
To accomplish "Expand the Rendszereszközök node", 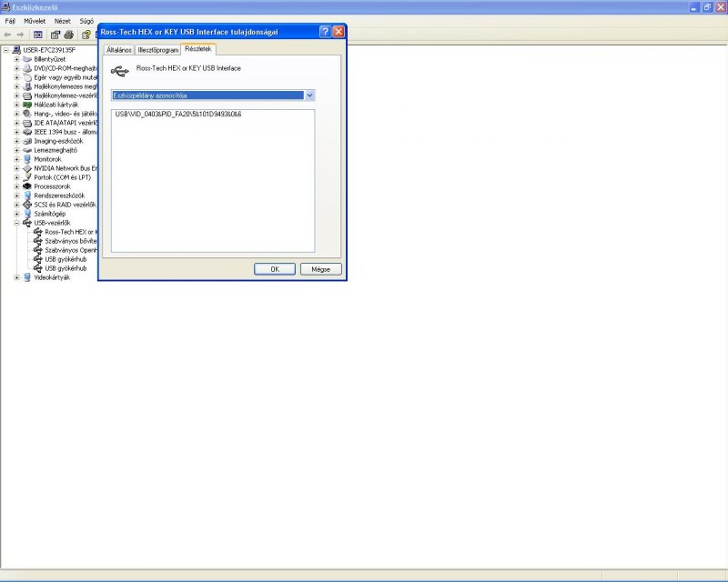I will point(16,196).
